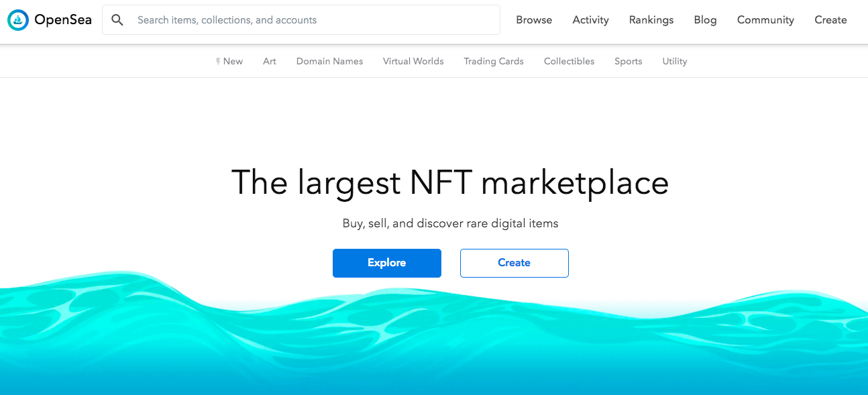The image size is (868, 395).
Task: Select the Art category
Action: (x=270, y=62)
